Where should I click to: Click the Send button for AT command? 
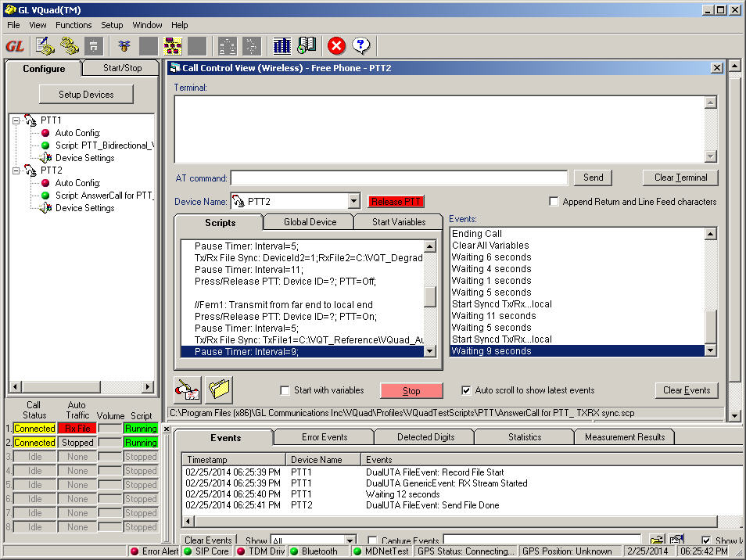pyautogui.click(x=593, y=178)
